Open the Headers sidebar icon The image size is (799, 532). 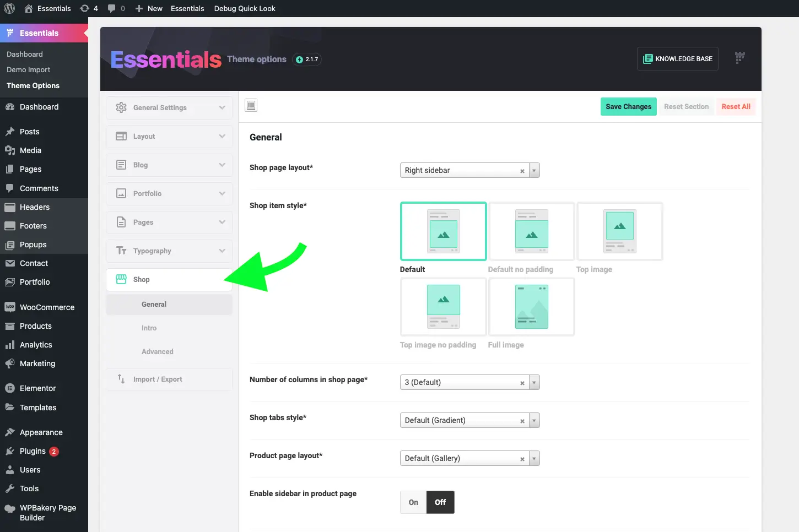pos(10,207)
